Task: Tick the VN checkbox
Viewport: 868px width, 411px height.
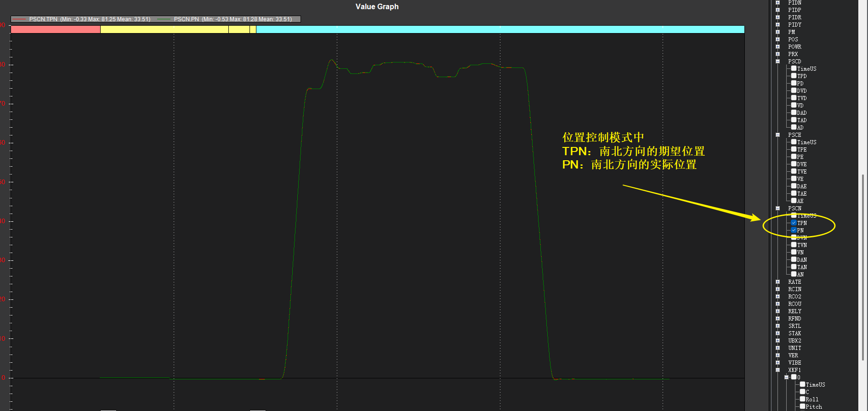Action: pos(794,252)
